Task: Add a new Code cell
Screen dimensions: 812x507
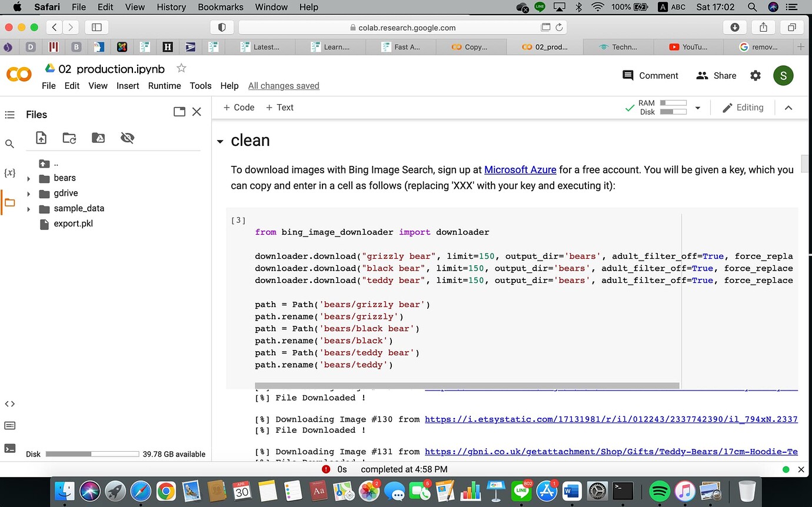Action: coord(238,107)
